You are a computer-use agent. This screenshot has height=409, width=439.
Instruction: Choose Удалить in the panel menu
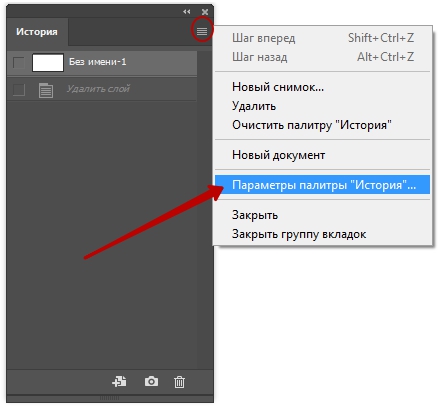pyautogui.click(x=322, y=106)
